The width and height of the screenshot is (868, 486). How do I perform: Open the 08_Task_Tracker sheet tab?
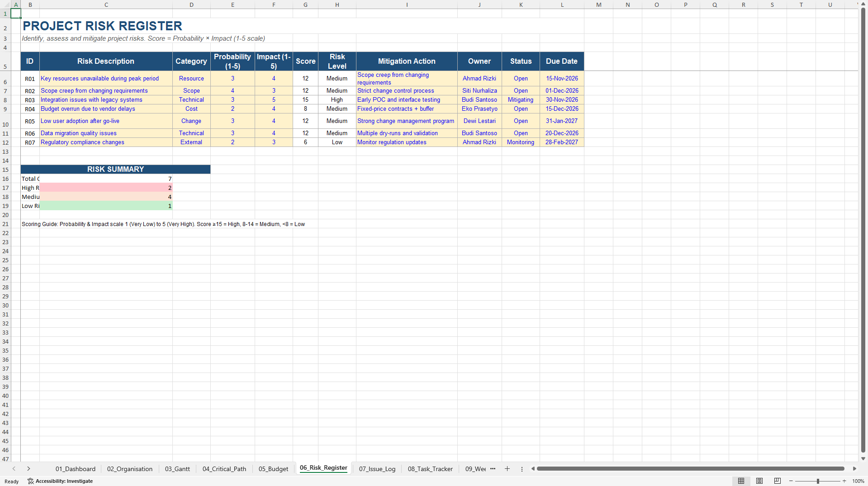(430, 469)
